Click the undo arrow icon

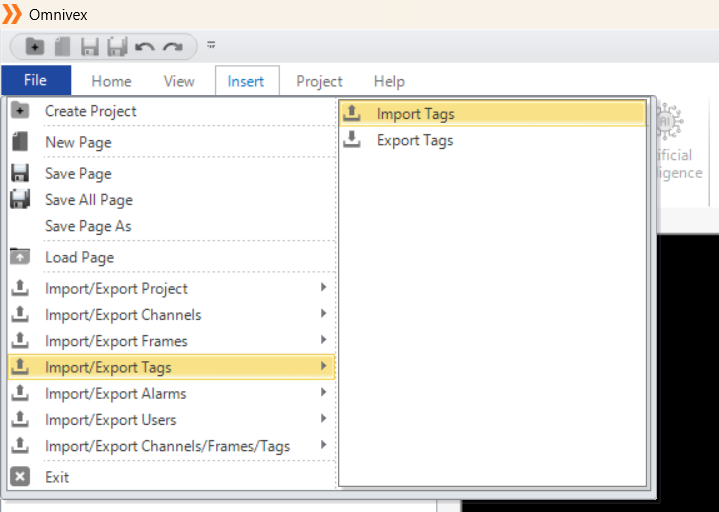click(x=145, y=47)
